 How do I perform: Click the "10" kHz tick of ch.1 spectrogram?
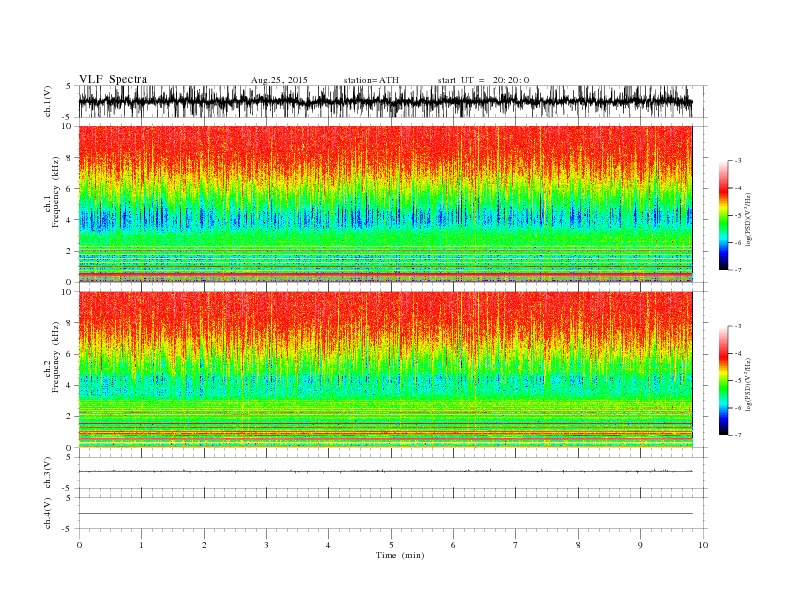tap(67, 126)
